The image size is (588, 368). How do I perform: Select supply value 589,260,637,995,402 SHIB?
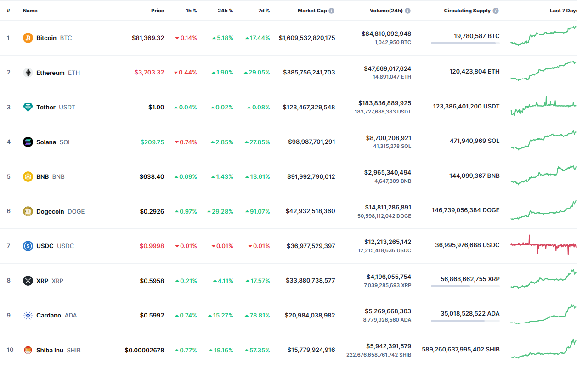click(x=461, y=349)
